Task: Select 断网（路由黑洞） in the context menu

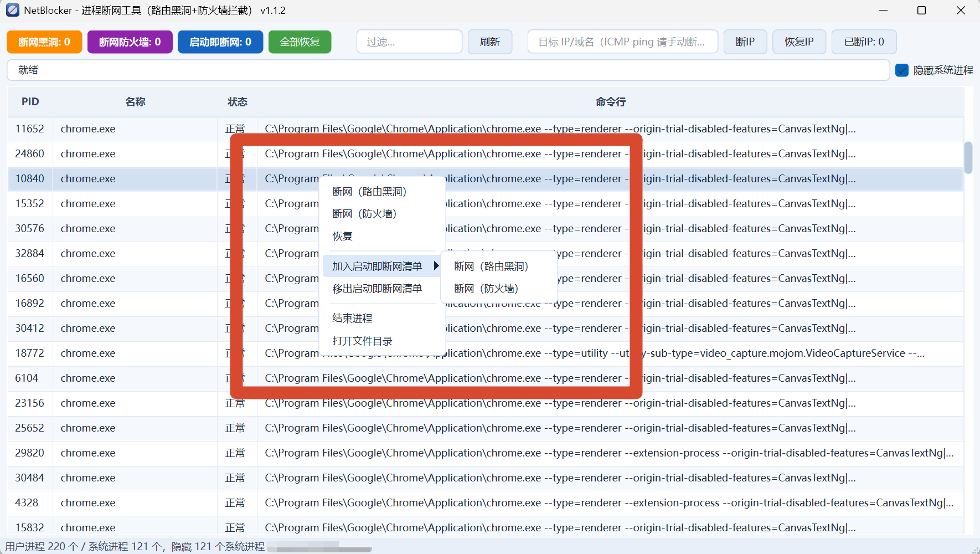Action: pos(369,192)
